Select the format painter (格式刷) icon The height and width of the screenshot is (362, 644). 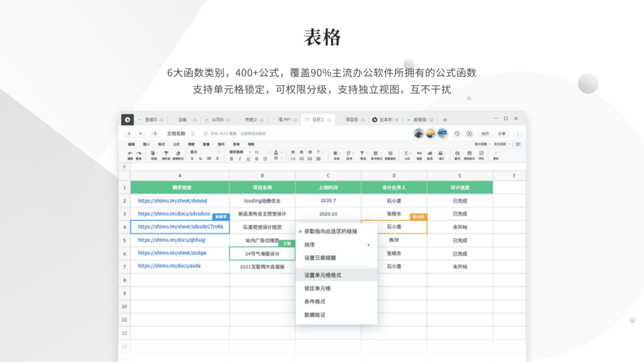pyautogui.click(x=167, y=153)
